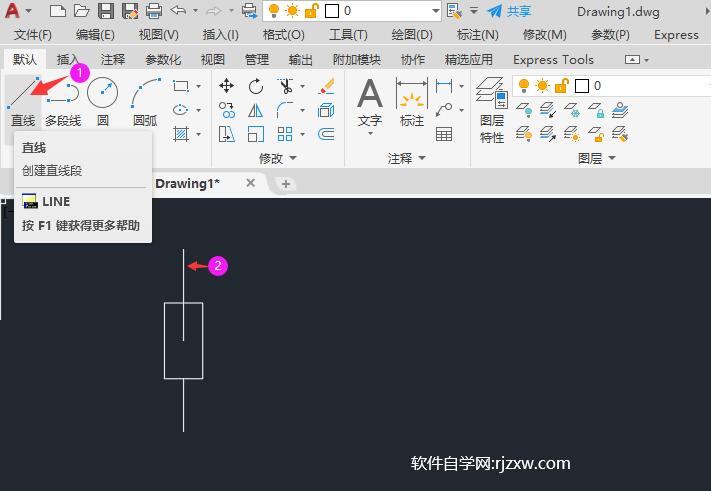Expand the 图层 panel dropdown

(x=612, y=158)
